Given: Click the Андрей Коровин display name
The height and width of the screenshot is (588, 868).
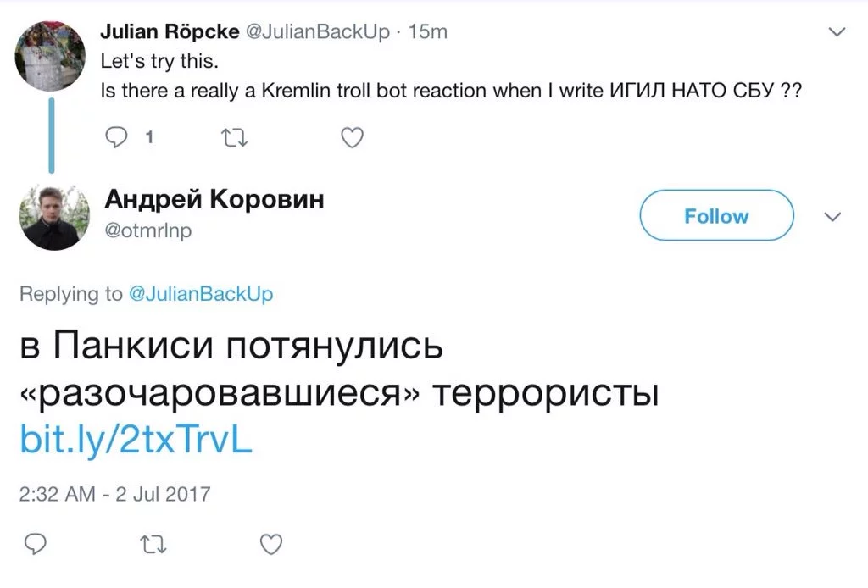Looking at the screenshot, I should pos(214,200).
